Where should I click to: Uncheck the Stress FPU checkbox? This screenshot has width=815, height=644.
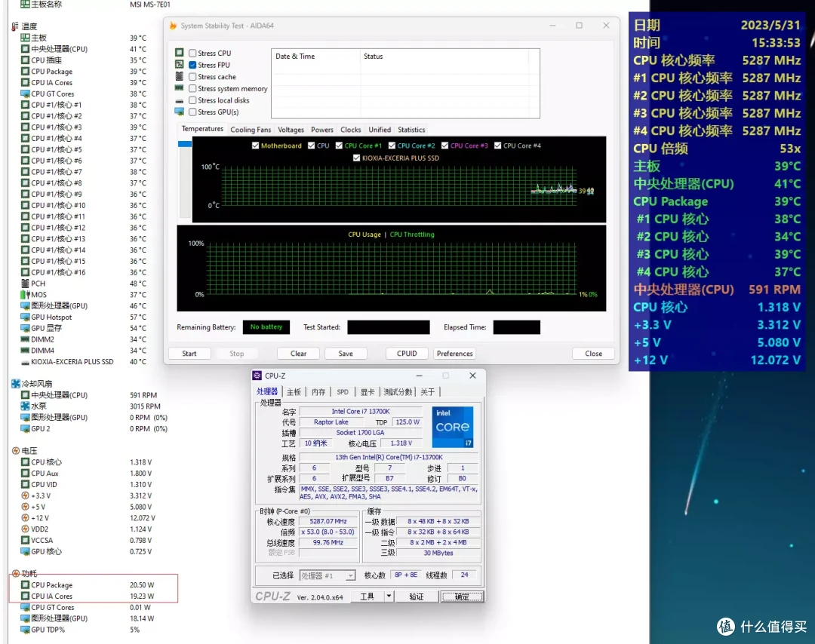192,65
